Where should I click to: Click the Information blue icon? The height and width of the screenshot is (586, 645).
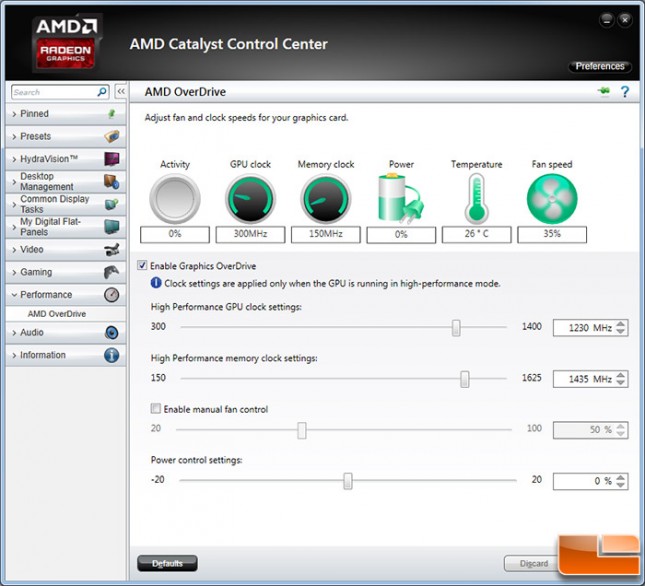coord(111,355)
